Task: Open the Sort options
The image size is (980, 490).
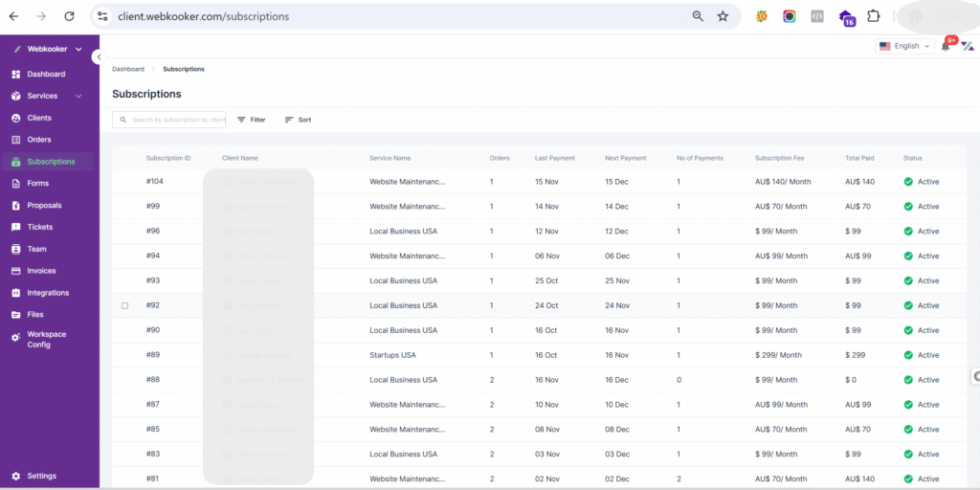Action: pos(298,120)
